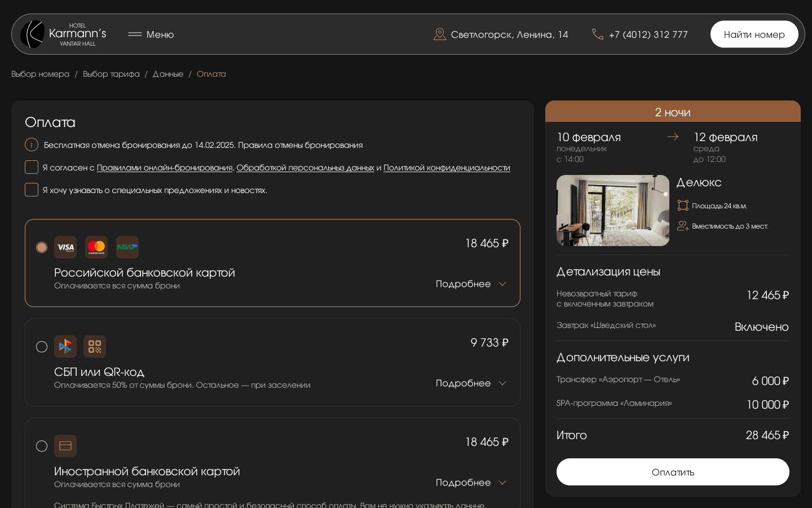This screenshot has width=812, height=508.
Task: Click the Оплатить button
Action: coord(673,472)
